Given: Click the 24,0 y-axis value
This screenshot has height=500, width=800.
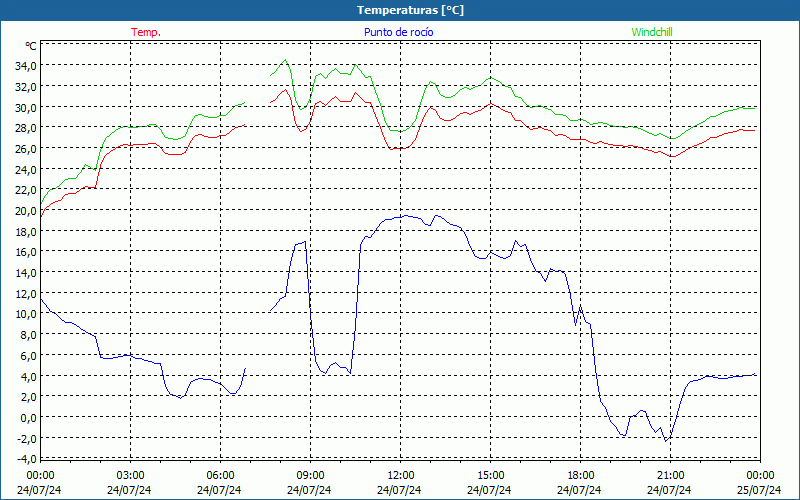Looking at the screenshot, I should coord(26,169).
